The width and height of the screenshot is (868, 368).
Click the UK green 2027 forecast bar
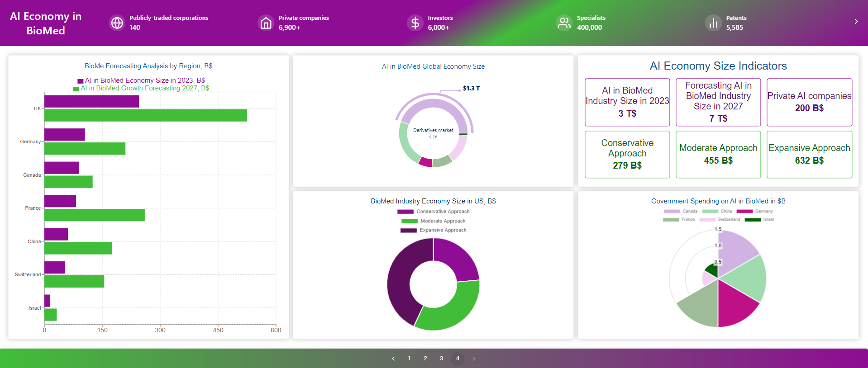coord(145,115)
